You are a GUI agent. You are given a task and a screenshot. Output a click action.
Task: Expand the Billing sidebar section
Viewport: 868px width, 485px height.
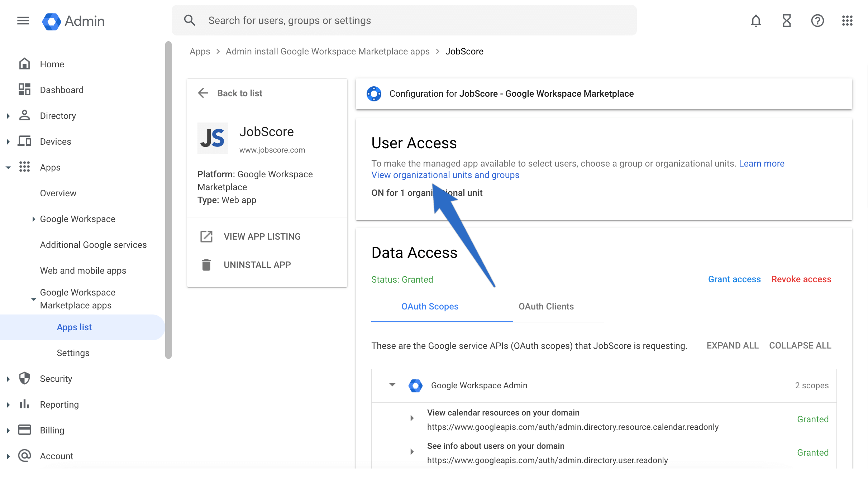8,430
